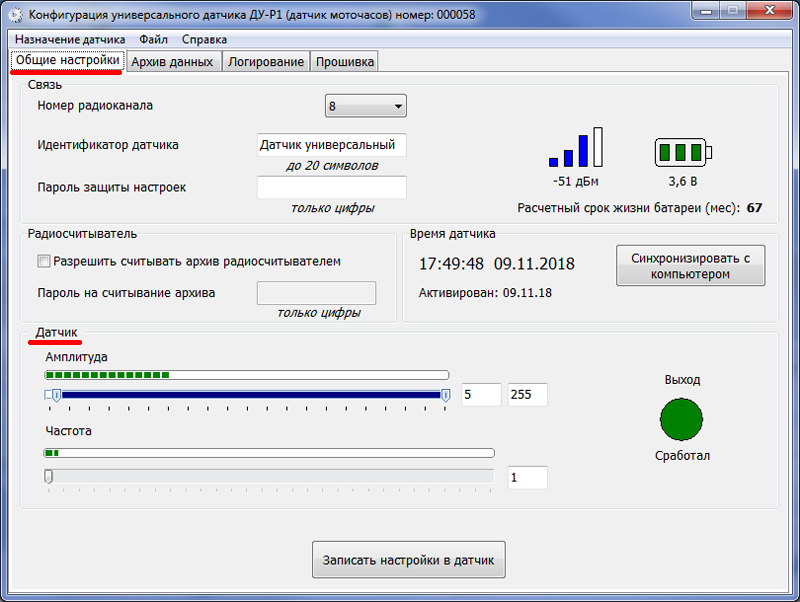Viewport: 800px width, 602px height.
Task: Click the application icon in title bar
Action: pyautogui.click(x=15, y=15)
